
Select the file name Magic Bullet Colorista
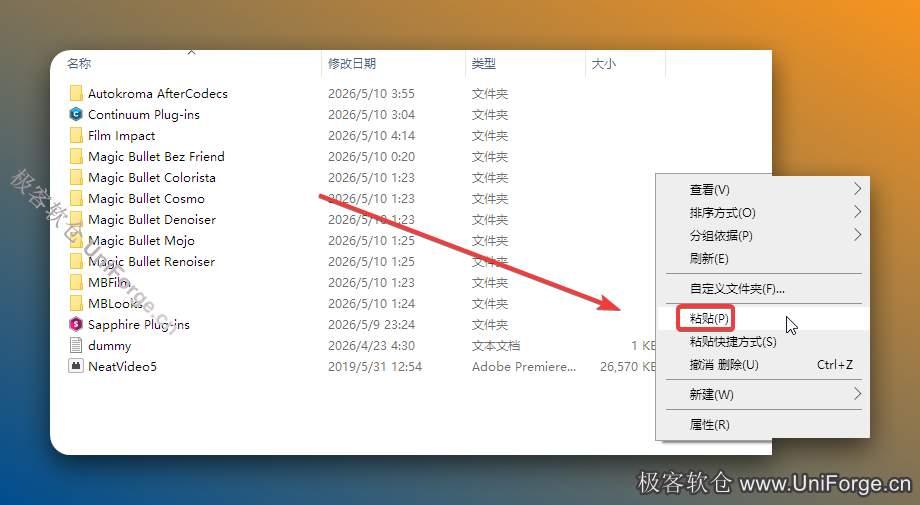151,178
